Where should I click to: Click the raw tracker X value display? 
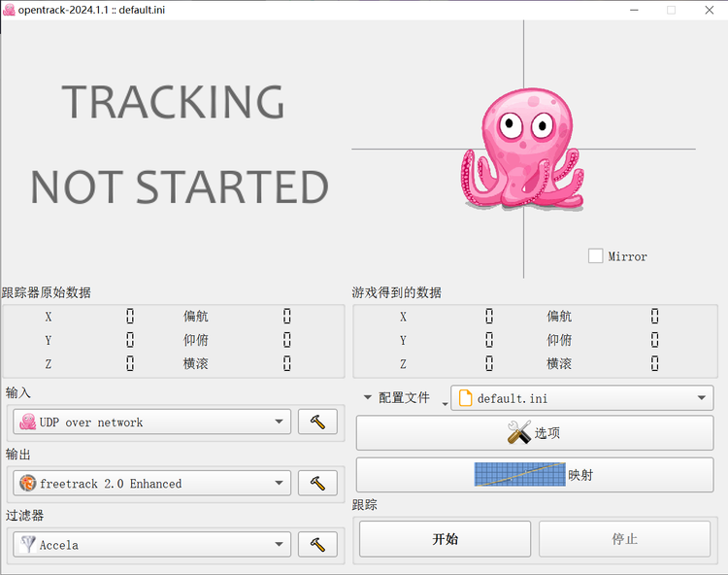(130, 317)
